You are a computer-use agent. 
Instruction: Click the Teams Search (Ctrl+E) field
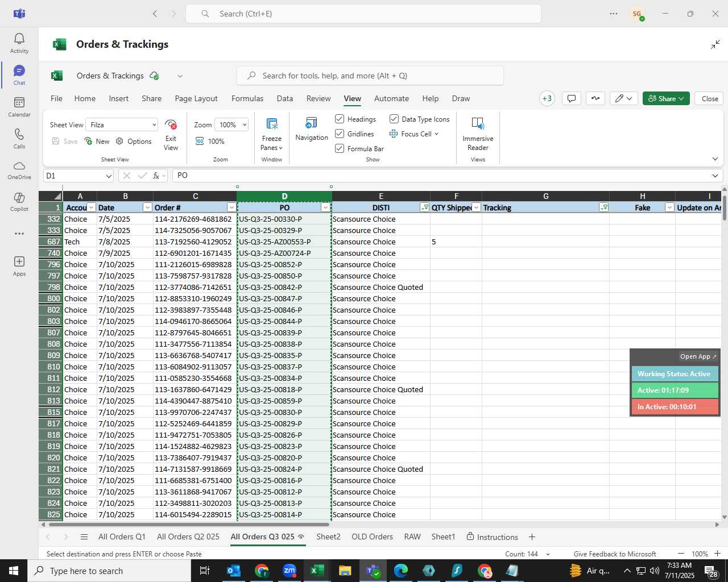click(x=363, y=14)
